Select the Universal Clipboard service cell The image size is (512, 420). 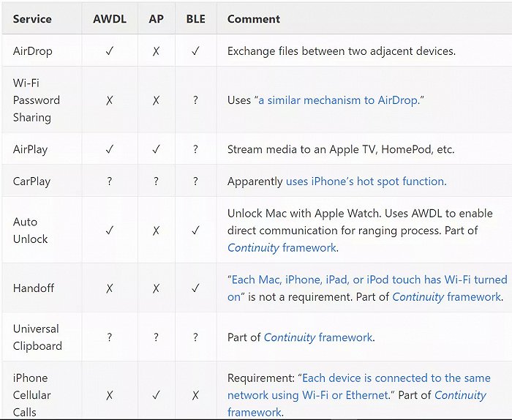click(37, 337)
